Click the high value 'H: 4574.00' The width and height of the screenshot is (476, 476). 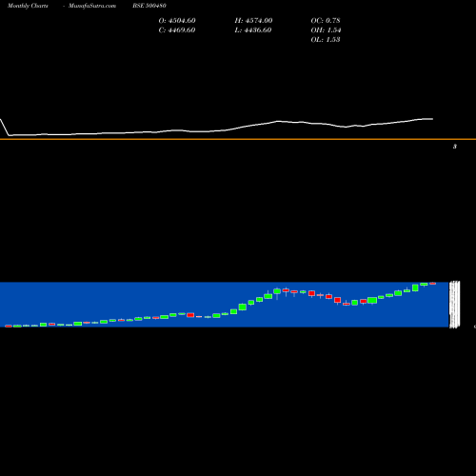pos(253,21)
